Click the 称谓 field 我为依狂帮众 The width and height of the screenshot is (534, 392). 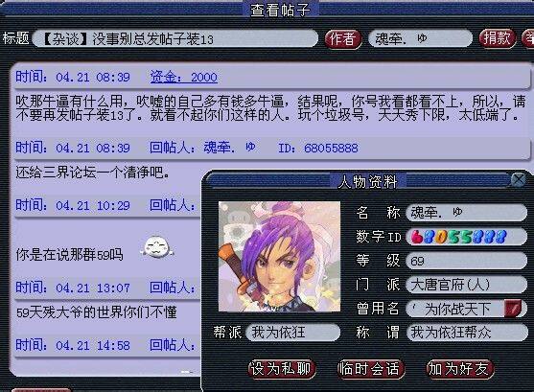pyautogui.click(x=467, y=332)
